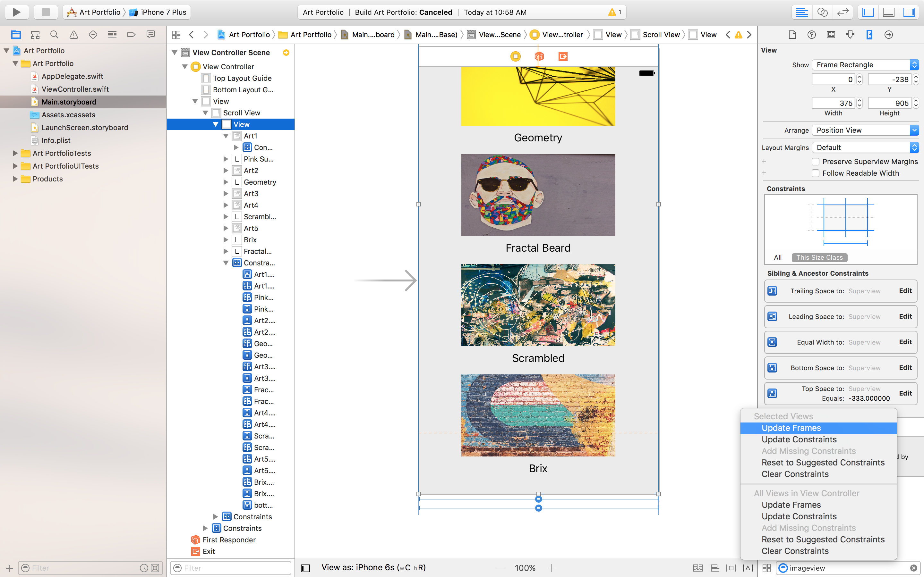Open the Arrange dropdown showing Position View

point(864,130)
